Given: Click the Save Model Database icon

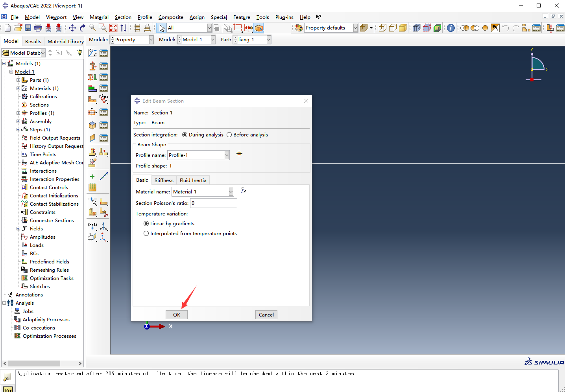Looking at the screenshot, I should pyautogui.click(x=28, y=28).
